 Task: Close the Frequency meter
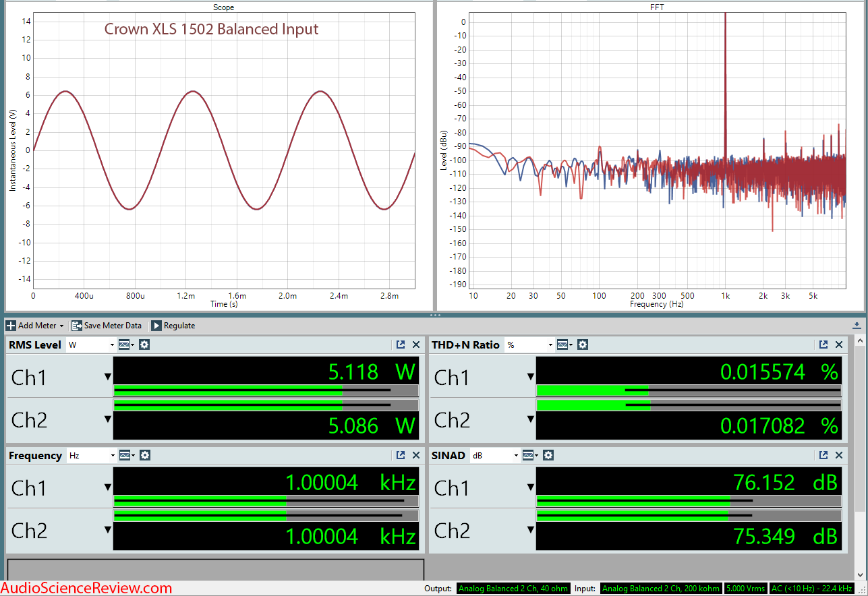pyautogui.click(x=416, y=455)
